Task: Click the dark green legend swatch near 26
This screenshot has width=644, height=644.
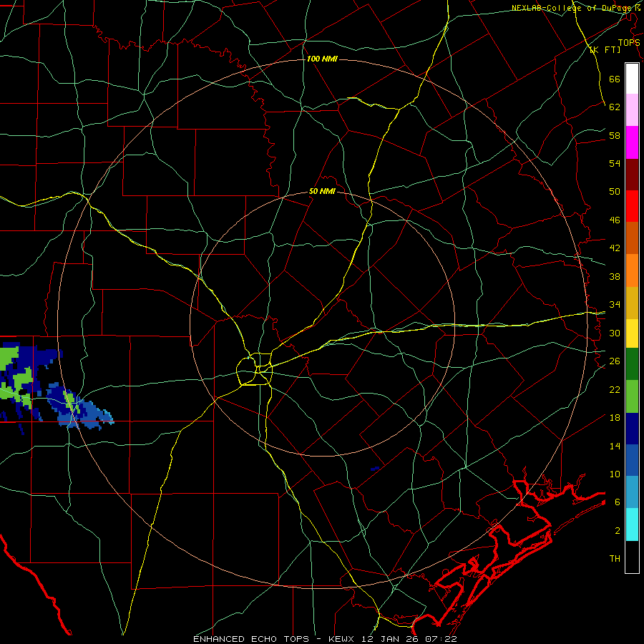Action: 632,364
